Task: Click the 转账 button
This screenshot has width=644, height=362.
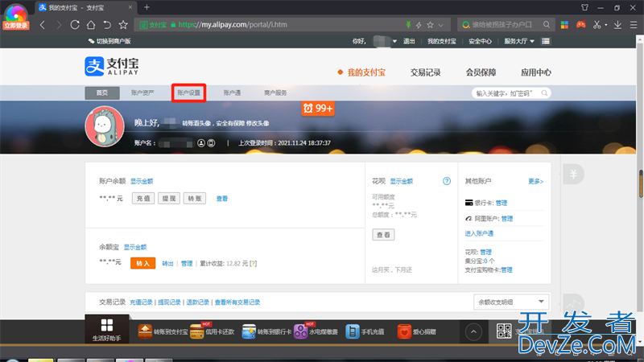Action: (x=195, y=198)
